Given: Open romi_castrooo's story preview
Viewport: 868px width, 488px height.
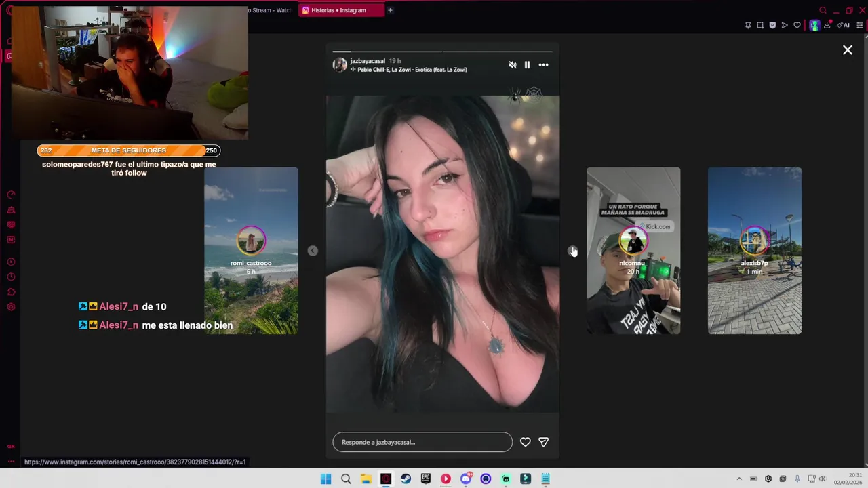Looking at the screenshot, I should 251,251.
